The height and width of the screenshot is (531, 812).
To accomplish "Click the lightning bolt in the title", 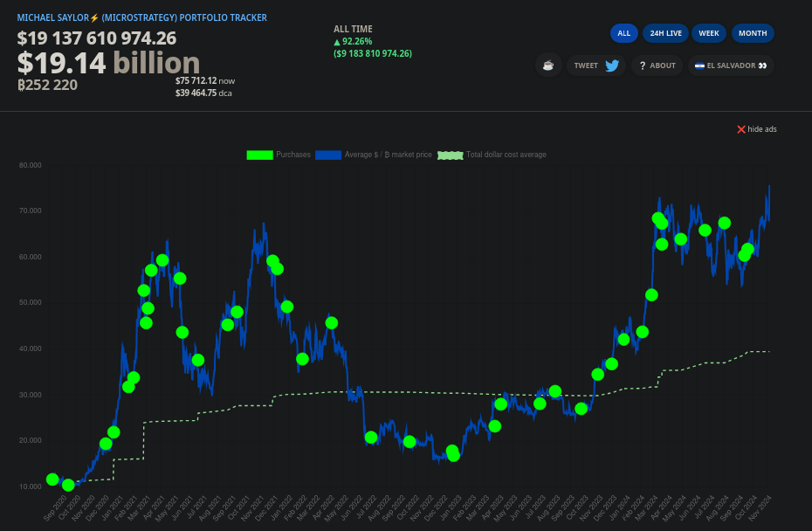I will (x=94, y=17).
